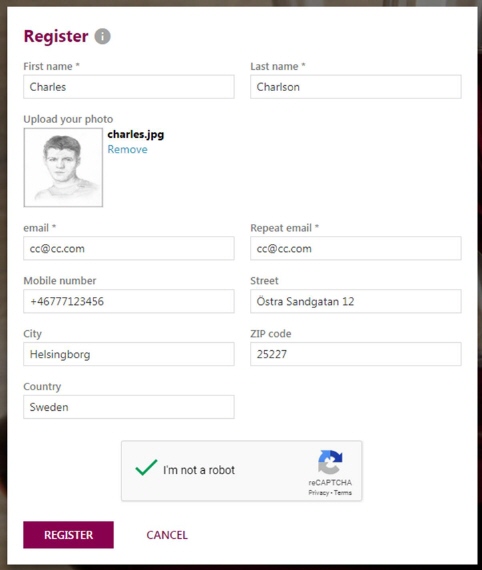Viewport: 482px width, 570px height.
Task: Select the Repeat email input field
Action: coord(356,248)
